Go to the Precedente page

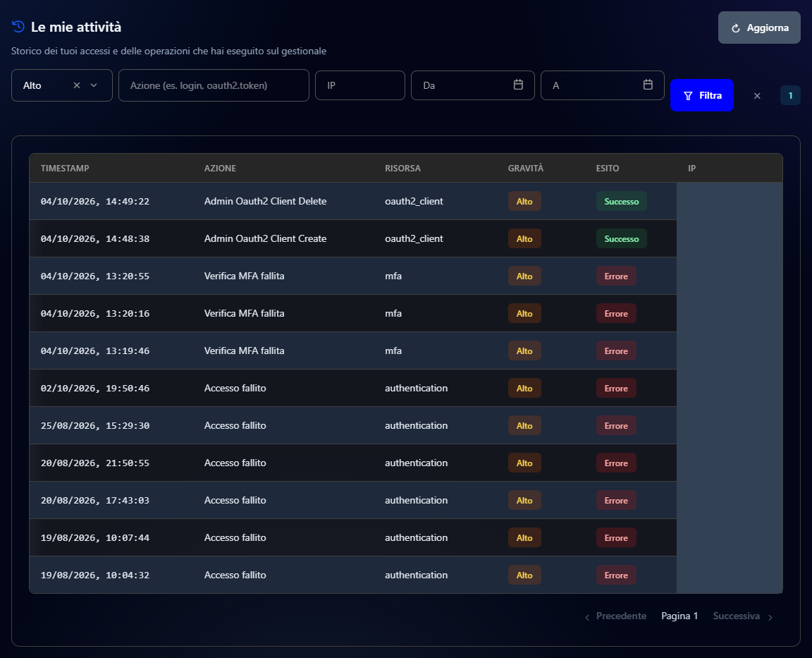[x=616, y=616]
